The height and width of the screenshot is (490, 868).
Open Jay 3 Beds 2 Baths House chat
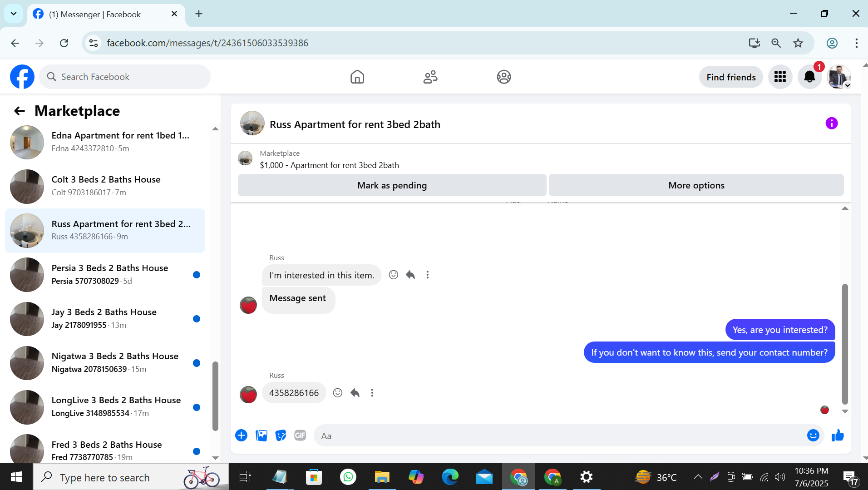point(105,318)
